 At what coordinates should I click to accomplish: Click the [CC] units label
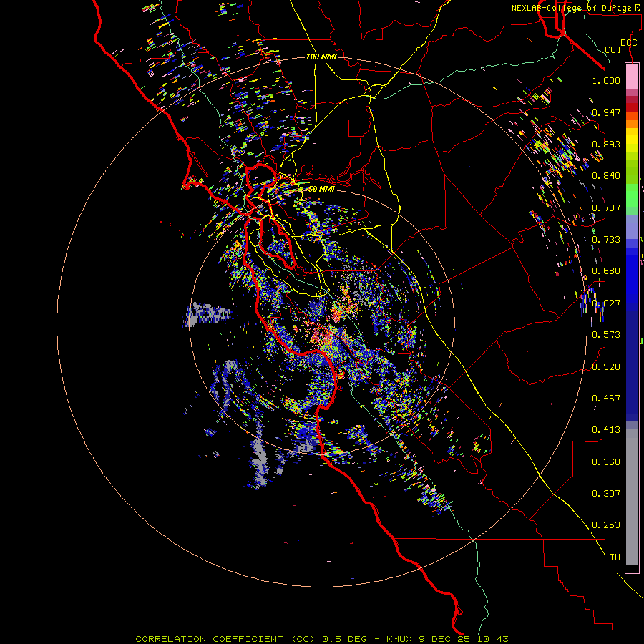click(x=611, y=49)
